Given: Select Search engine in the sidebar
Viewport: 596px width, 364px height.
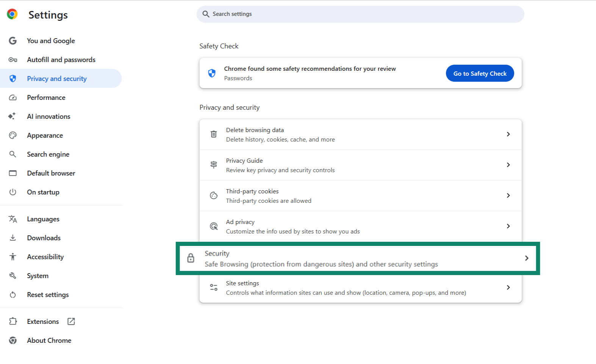Looking at the screenshot, I should click(x=48, y=154).
